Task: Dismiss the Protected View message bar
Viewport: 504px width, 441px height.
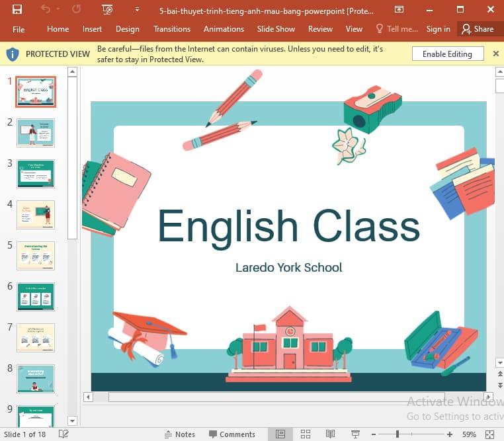Action: click(496, 54)
